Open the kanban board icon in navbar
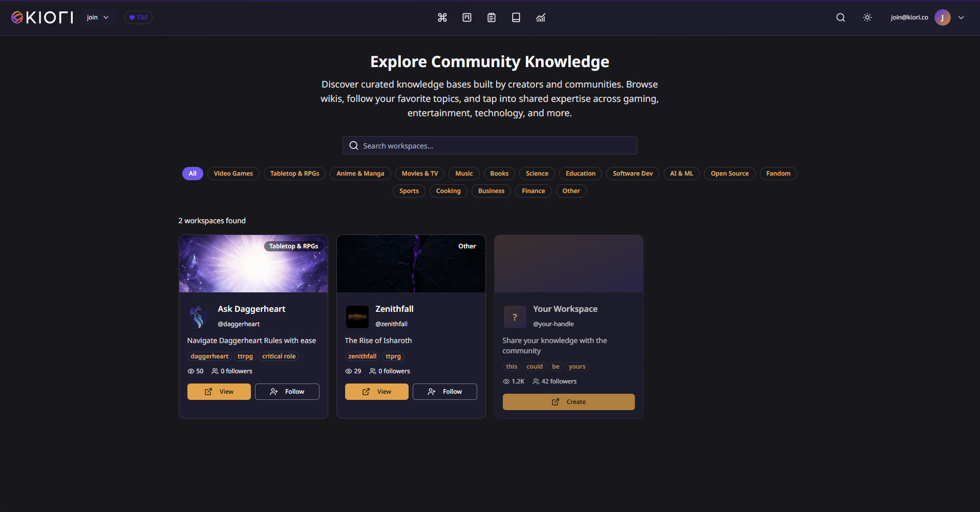The width and height of the screenshot is (980, 512). (x=467, y=17)
